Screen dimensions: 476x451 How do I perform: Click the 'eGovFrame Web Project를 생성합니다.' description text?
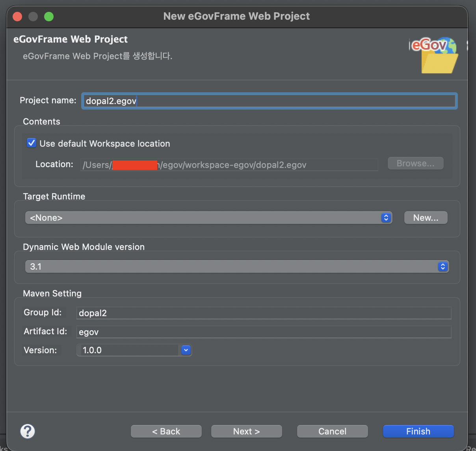(x=98, y=56)
